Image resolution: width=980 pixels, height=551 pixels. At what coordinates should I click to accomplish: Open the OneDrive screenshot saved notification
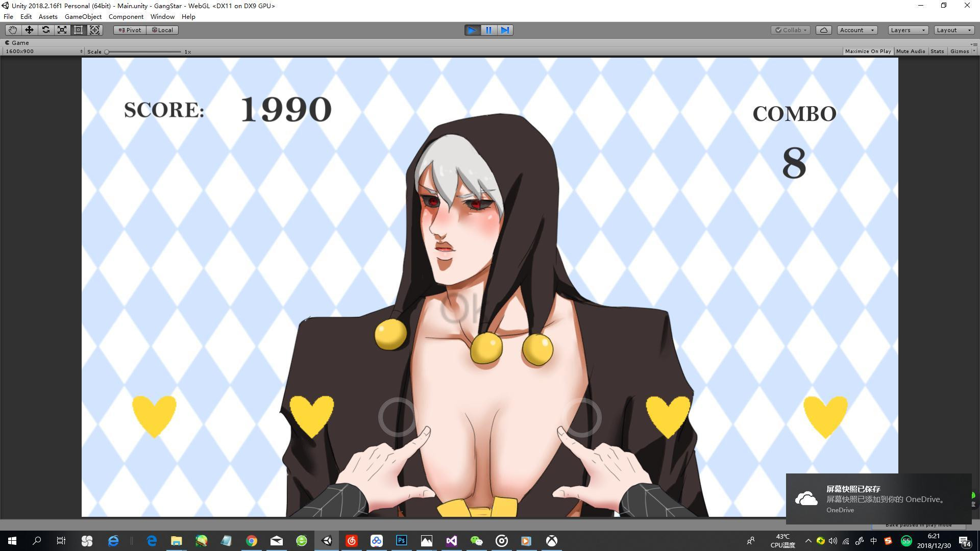(x=878, y=499)
